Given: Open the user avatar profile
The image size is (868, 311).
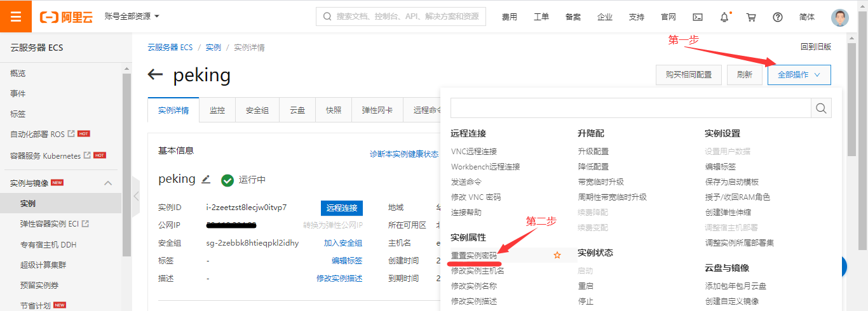Looking at the screenshot, I should [840, 17].
